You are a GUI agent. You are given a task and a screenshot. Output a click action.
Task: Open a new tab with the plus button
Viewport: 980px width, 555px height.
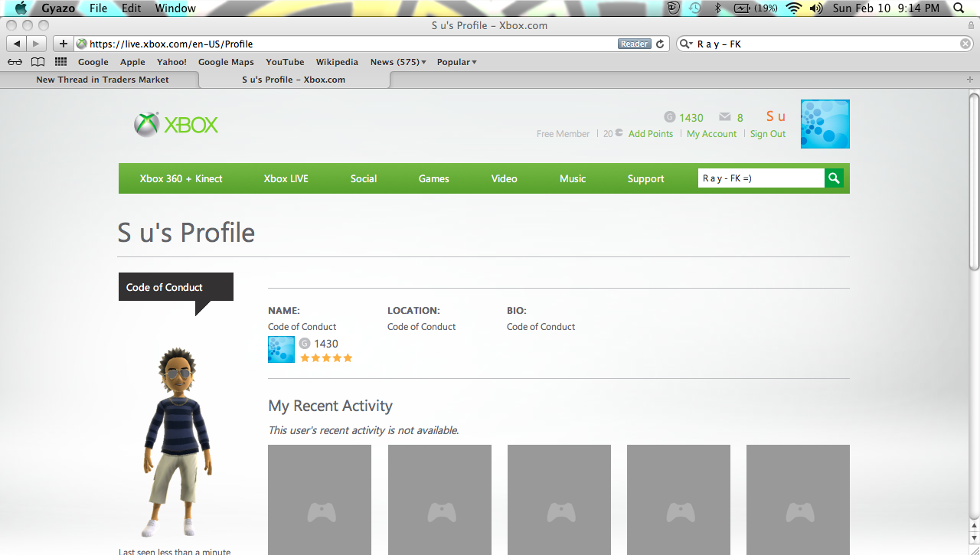[970, 80]
